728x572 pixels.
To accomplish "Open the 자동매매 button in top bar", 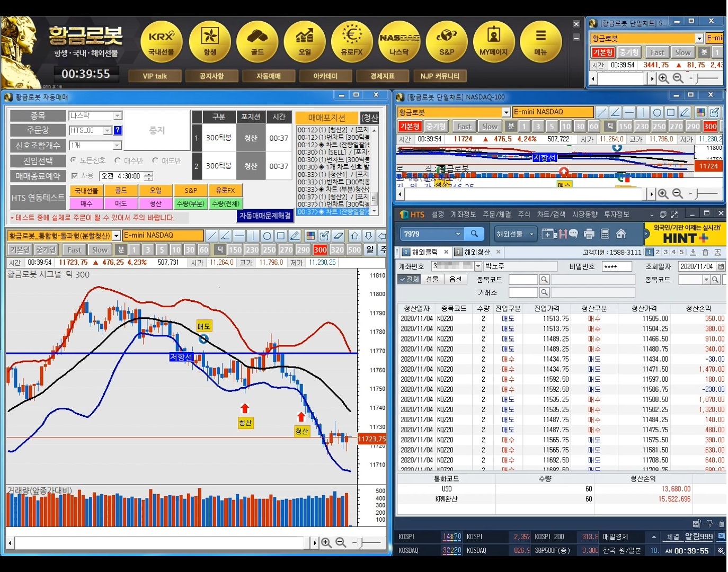I will point(269,76).
